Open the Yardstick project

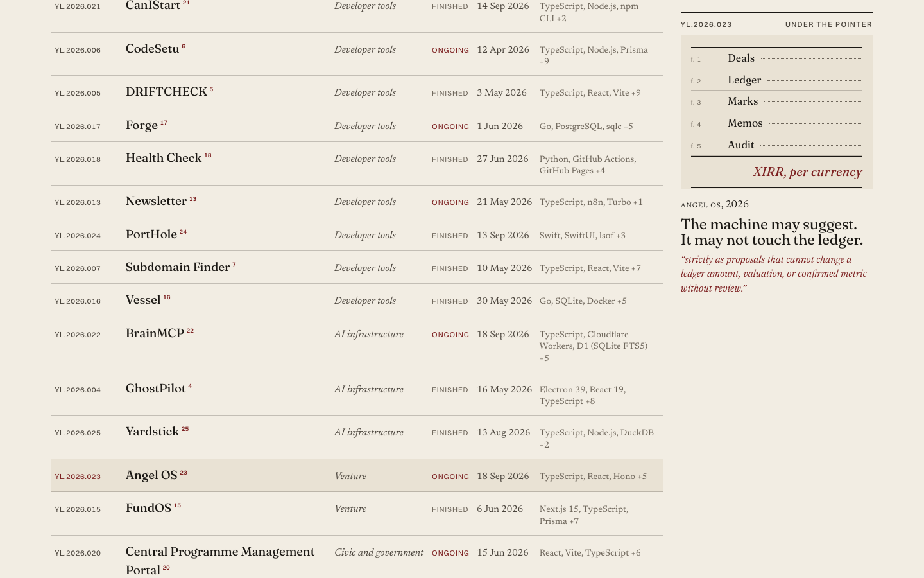point(152,432)
